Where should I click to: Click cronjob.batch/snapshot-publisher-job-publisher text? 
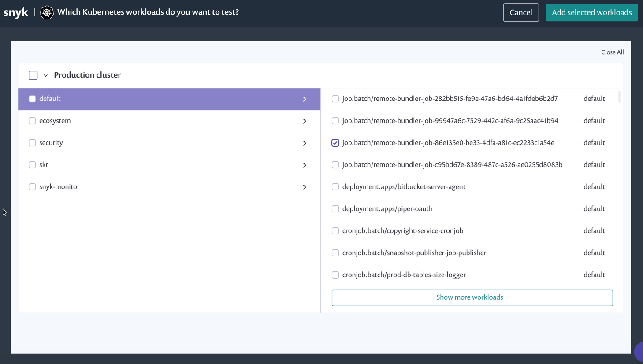pyautogui.click(x=414, y=253)
